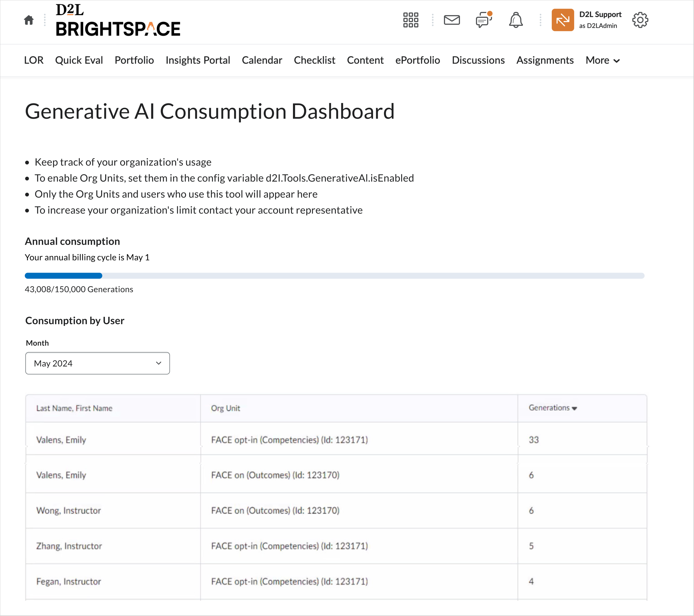The width and height of the screenshot is (694, 616).
Task: Click the Org Unit column header
Action: (225, 408)
